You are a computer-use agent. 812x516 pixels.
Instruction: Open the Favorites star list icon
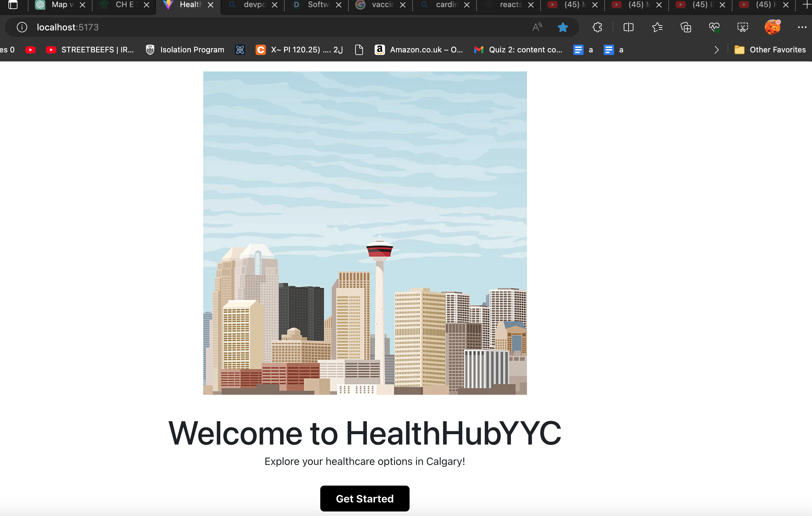click(x=657, y=27)
